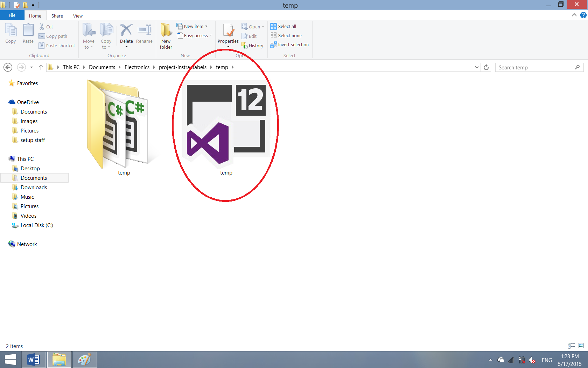Open the Open button dropdown arrow

(x=263, y=27)
